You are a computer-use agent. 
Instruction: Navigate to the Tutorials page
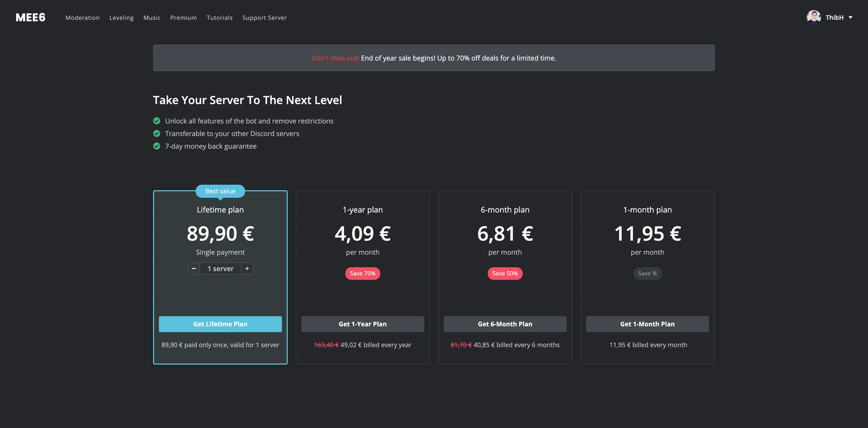coord(219,18)
